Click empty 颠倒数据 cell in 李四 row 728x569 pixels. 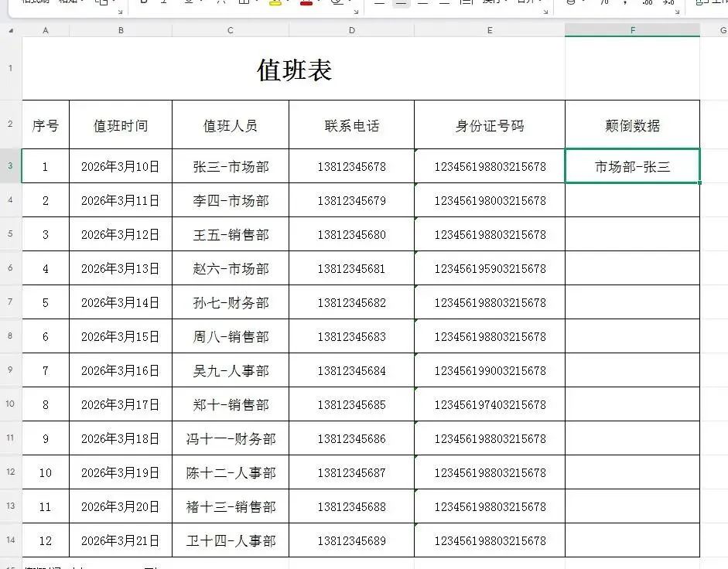click(x=632, y=200)
